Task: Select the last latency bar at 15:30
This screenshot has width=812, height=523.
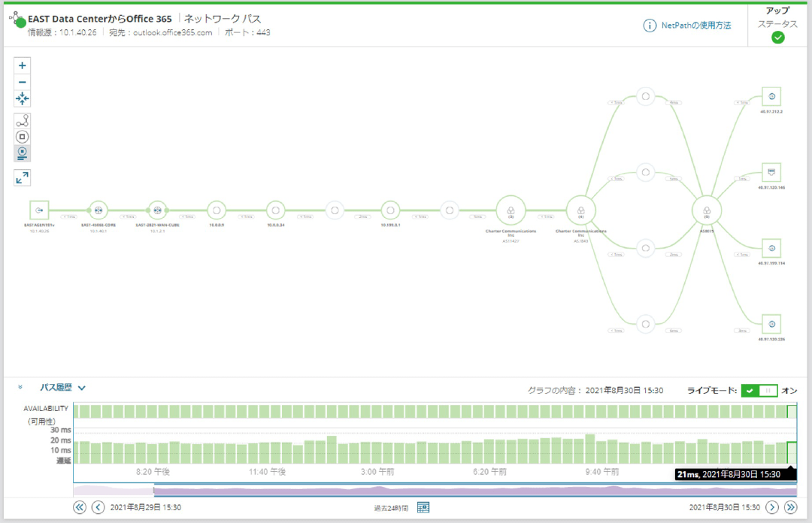Action: [791, 452]
